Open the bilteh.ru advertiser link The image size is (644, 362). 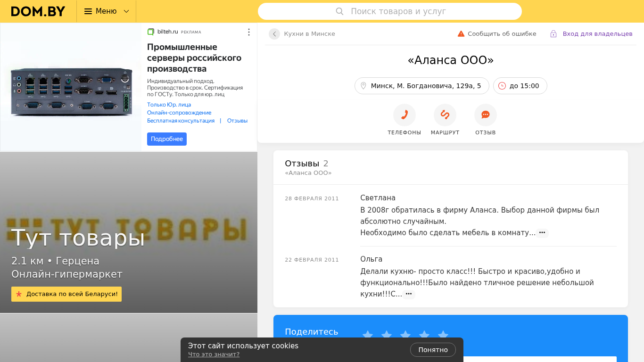[x=167, y=32]
